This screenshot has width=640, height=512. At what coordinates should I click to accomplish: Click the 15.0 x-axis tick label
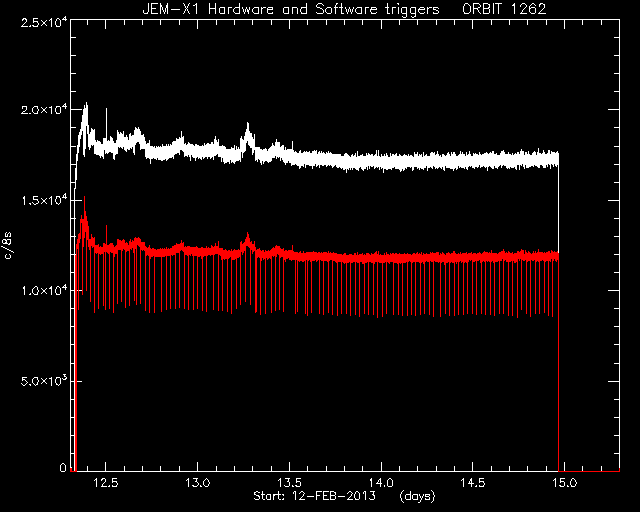(564, 483)
